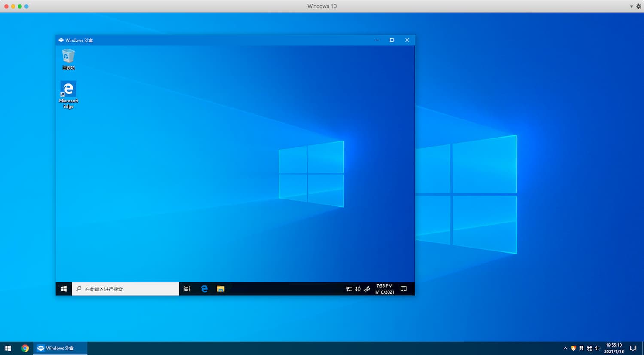Open the VM settings gear in the title bar
The height and width of the screenshot is (355, 644).
tap(638, 6)
